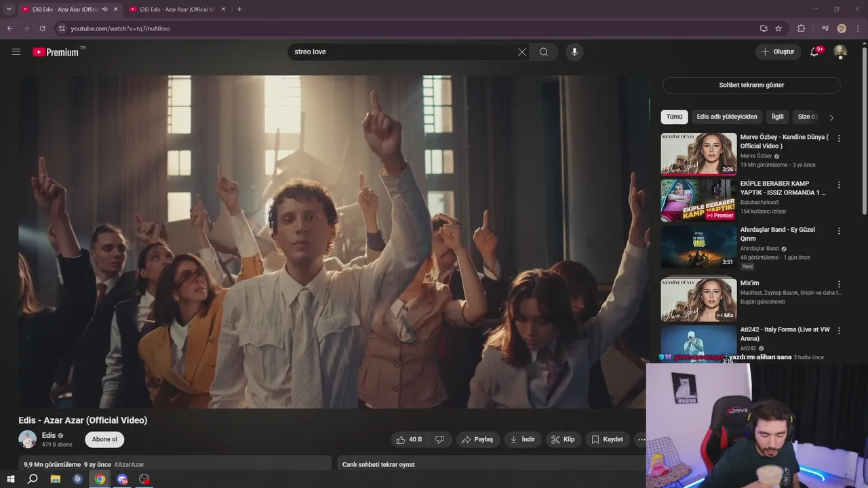Viewport: 868px width, 488px height.
Task: Mute the tab via its speaker icon
Action: (x=104, y=9)
